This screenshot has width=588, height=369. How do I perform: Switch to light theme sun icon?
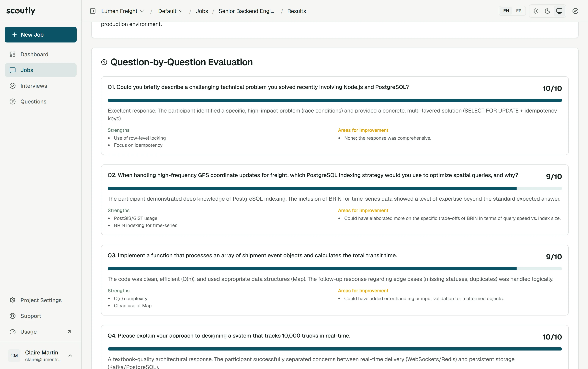tap(536, 11)
